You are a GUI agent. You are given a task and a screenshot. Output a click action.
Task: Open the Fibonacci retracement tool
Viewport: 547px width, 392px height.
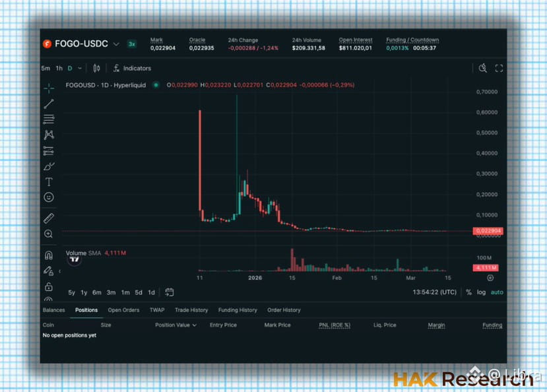49,119
